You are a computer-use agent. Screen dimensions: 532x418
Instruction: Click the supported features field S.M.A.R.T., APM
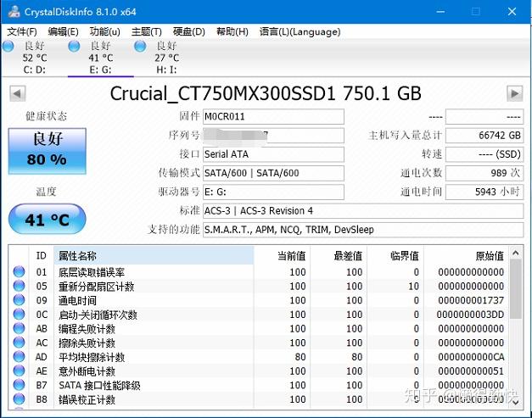[363, 230]
